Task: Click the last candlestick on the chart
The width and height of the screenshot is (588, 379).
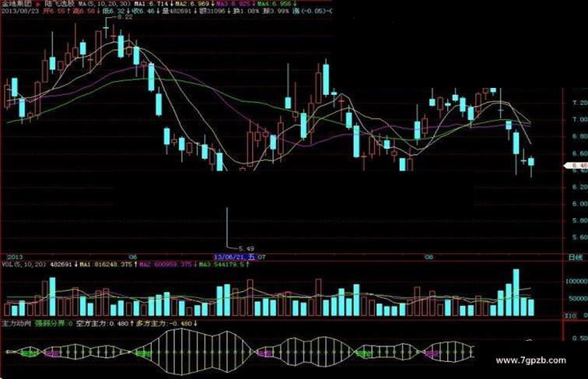Action: (x=531, y=165)
